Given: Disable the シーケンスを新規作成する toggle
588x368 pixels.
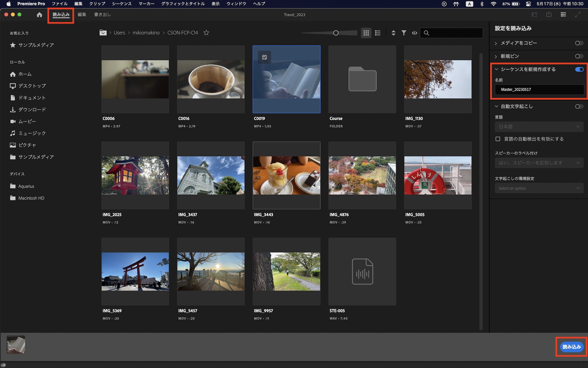Looking at the screenshot, I should [579, 69].
